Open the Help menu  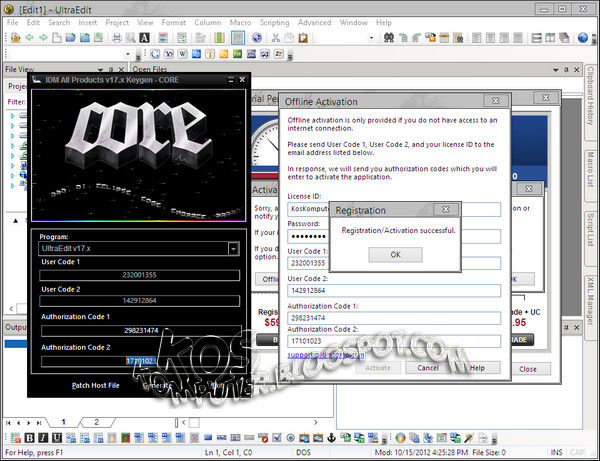pos(383,23)
